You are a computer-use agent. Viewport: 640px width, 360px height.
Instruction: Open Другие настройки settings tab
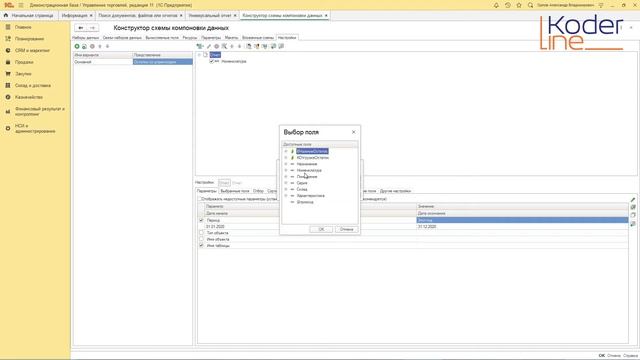click(x=395, y=191)
